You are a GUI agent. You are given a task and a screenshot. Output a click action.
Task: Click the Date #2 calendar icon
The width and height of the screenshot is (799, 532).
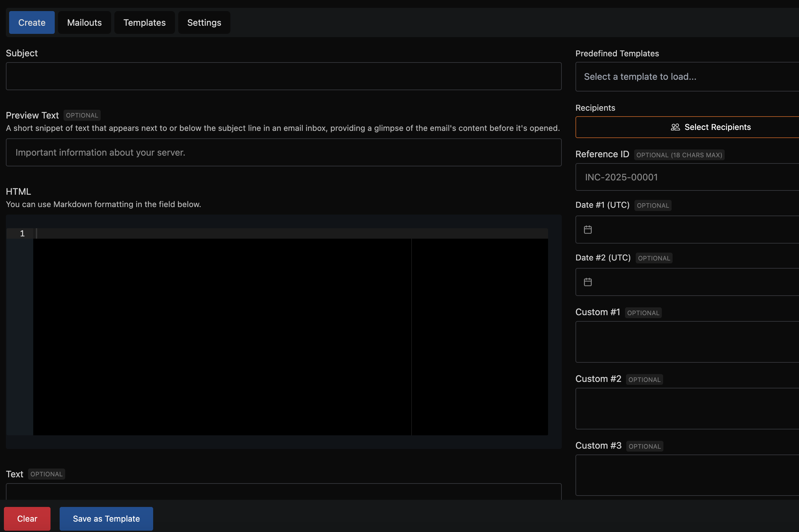pos(588,282)
